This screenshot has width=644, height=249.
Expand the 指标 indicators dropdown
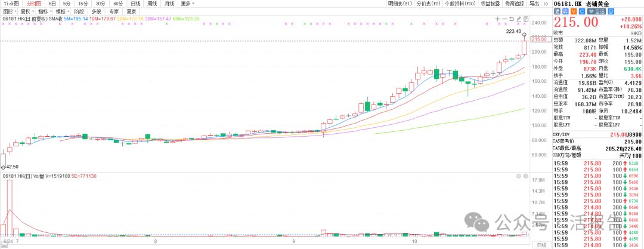[x=44, y=11]
